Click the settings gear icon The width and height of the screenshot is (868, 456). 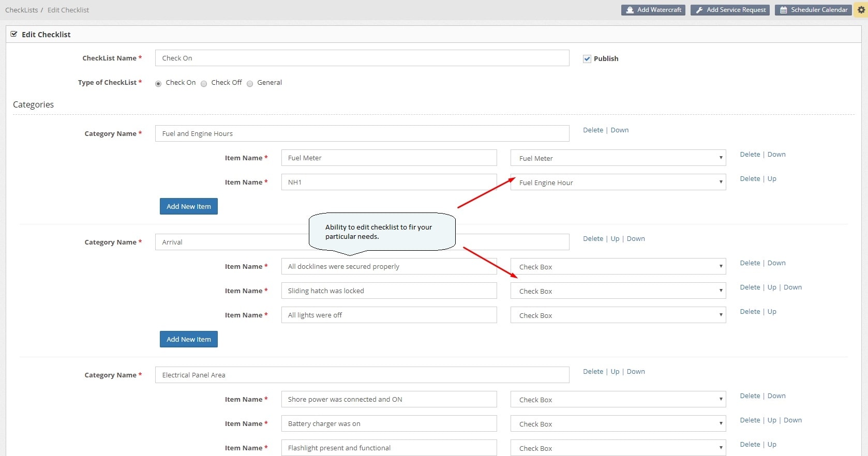(x=861, y=10)
